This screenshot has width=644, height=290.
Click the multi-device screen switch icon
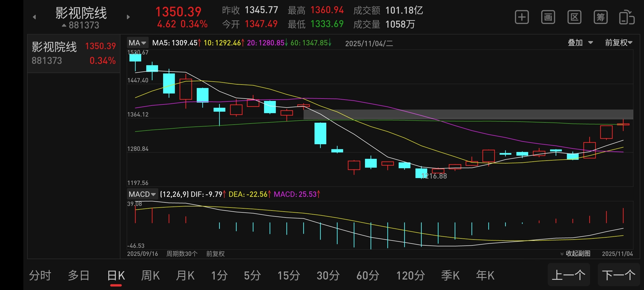[627, 17]
